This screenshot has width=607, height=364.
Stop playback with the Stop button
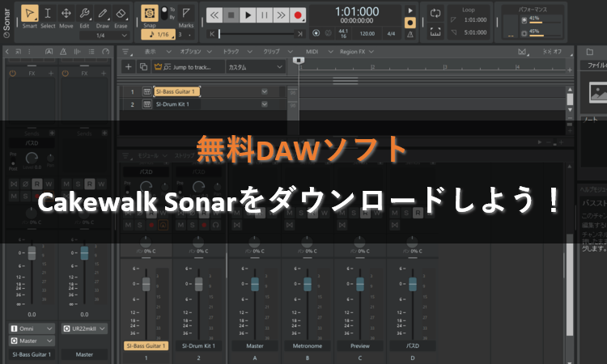[231, 15]
